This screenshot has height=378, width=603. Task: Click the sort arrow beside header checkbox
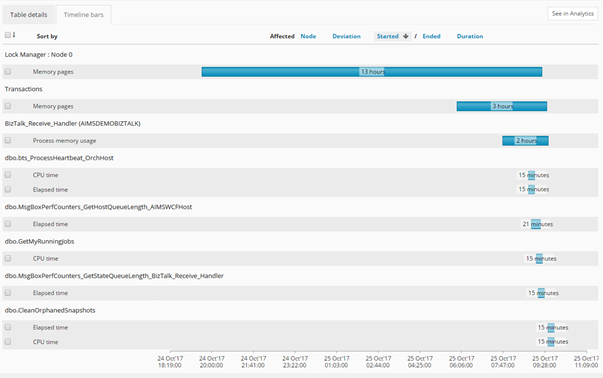(x=14, y=35)
